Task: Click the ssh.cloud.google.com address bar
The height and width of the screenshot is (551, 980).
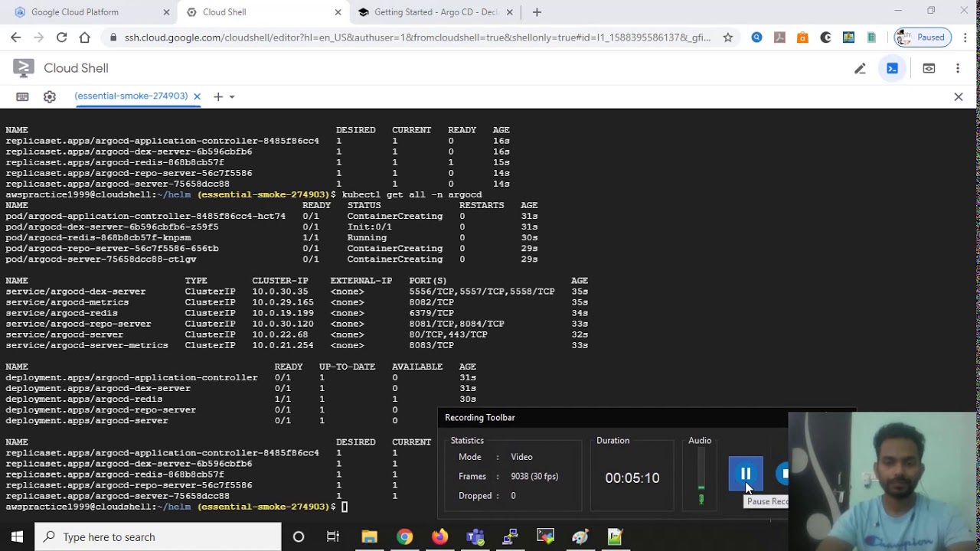Action: pos(417,37)
